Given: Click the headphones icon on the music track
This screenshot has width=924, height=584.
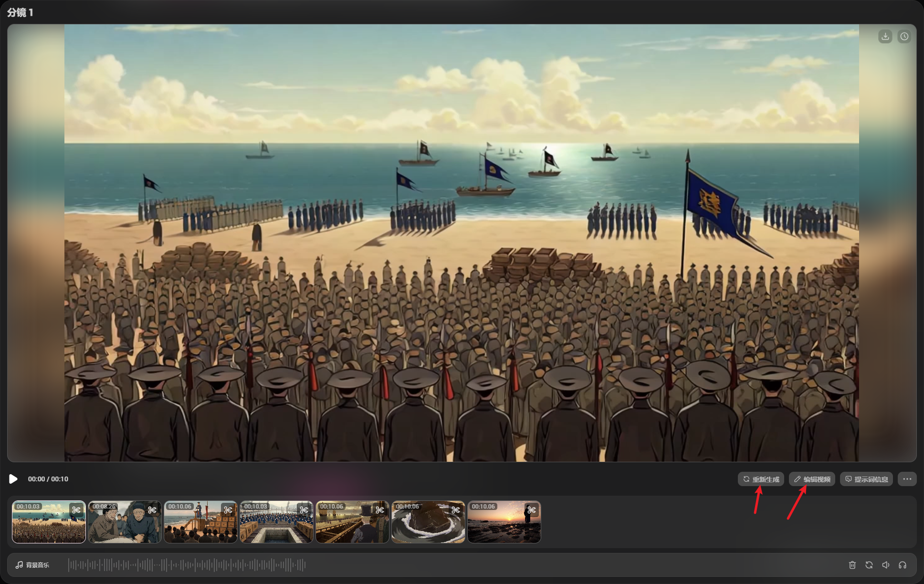Looking at the screenshot, I should coord(903,565).
